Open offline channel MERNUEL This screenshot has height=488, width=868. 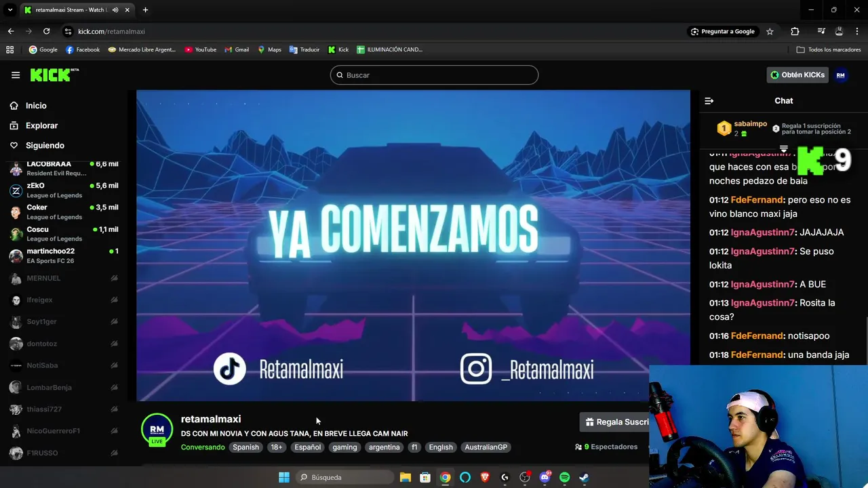(64, 278)
